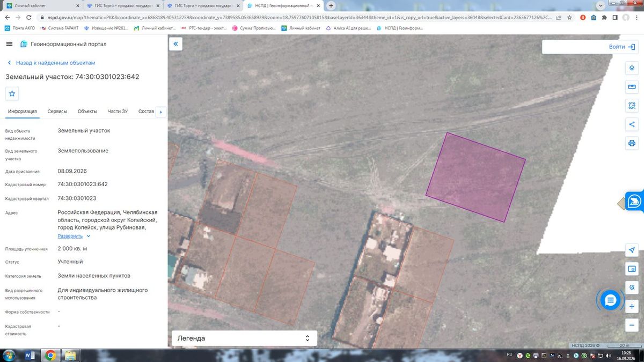This screenshot has height=362, width=644.
Task: Switch to the Объекты tab
Action: click(87, 112)
